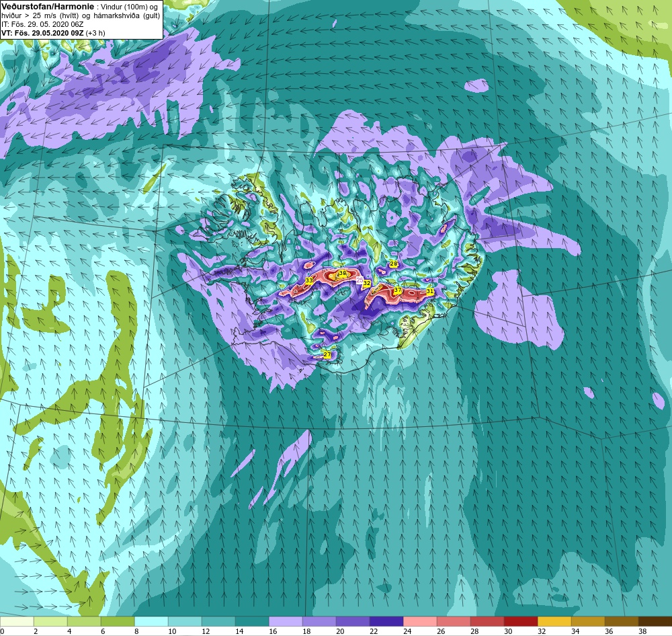Click the 2–4 m/s legend swatch
The width and height of the screenshot is (672, 636).
[50, 621]
